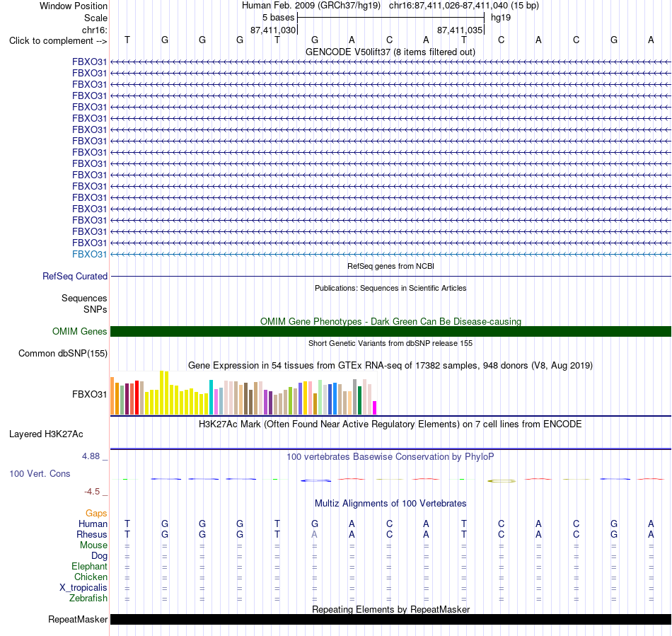
Task: Click the 'Elephant' species label
Action: pos(89,567)
